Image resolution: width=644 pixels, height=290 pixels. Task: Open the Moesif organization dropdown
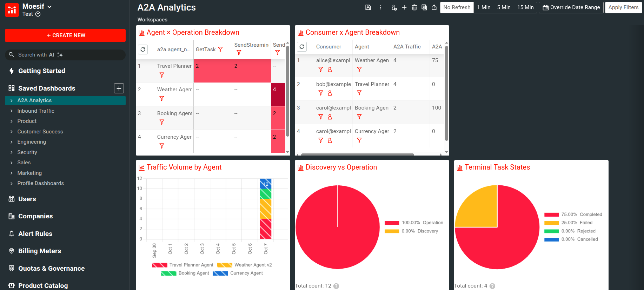click(x=37, y=7)
